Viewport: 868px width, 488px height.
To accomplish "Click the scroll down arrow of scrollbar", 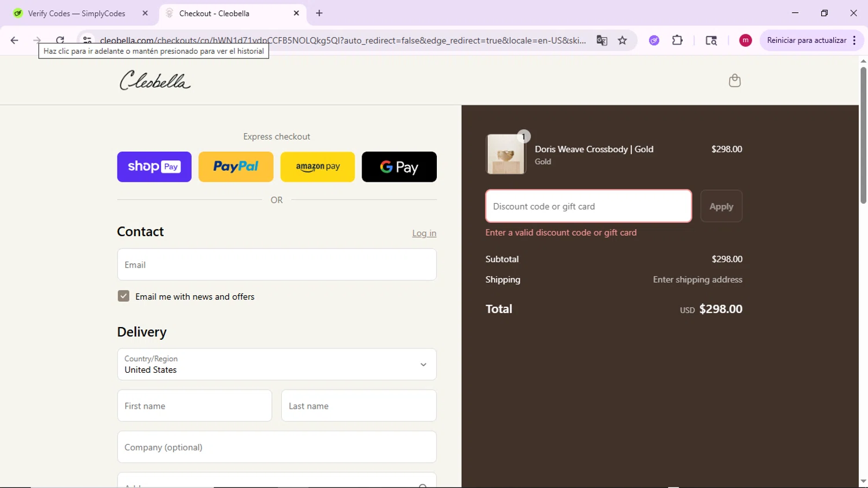I will coord(863,482).
